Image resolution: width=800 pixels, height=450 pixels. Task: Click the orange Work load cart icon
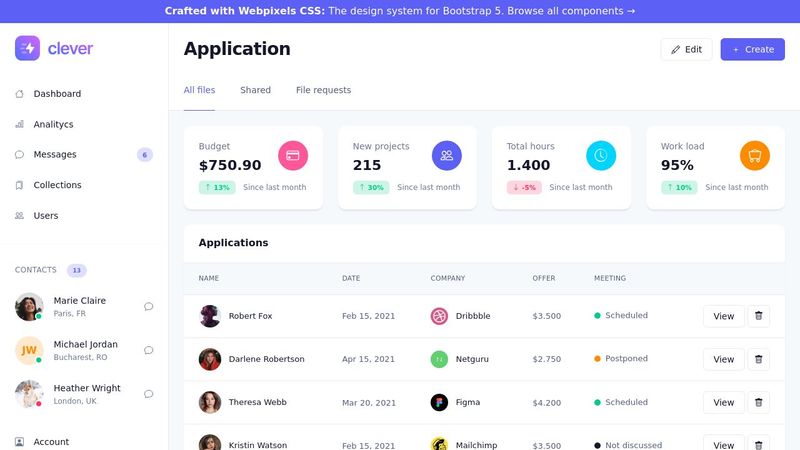(755, 155)
